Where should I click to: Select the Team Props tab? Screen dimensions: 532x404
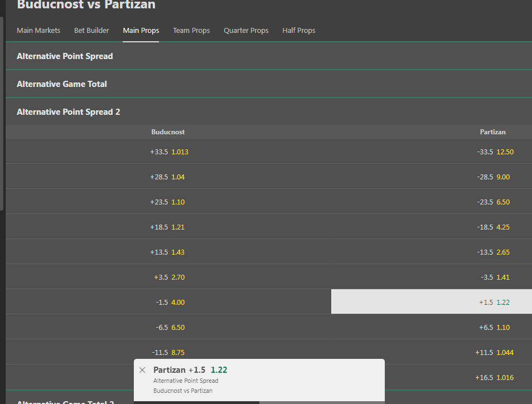[191, 31]
